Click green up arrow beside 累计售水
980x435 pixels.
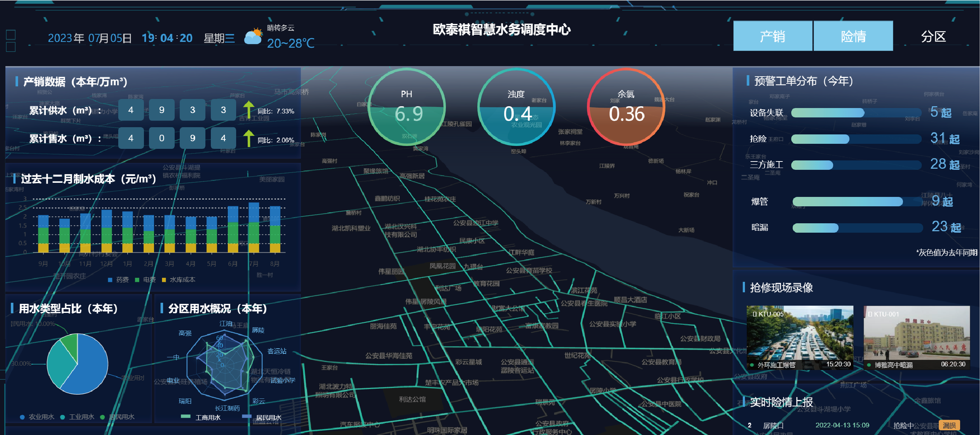point(248,138)
